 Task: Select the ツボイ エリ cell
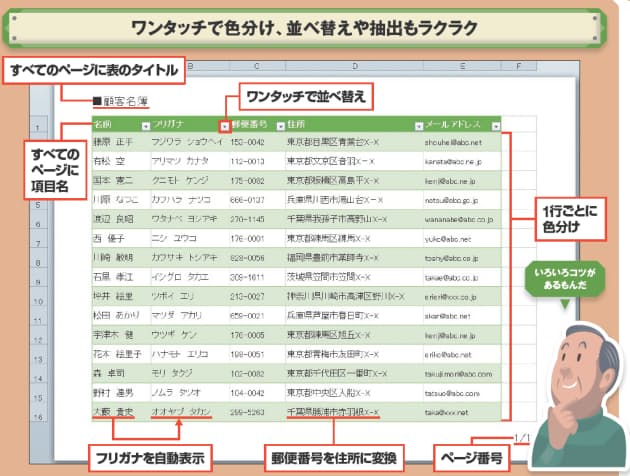190,296
